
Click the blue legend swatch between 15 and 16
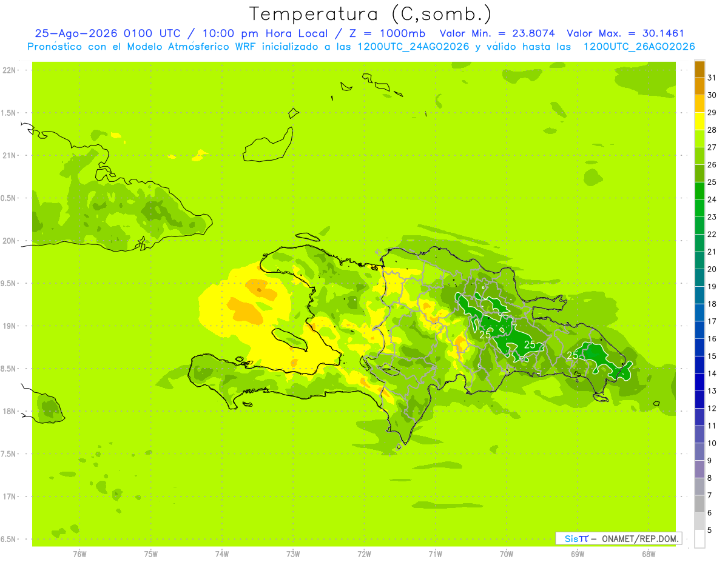coord(699,347)
